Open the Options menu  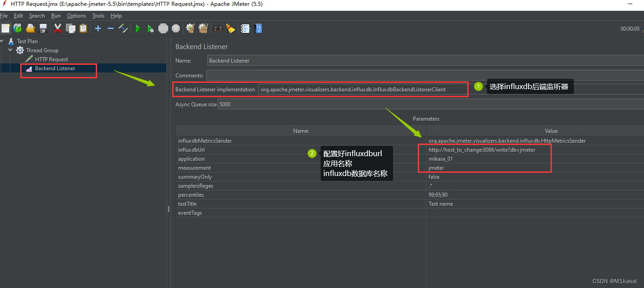(x=76, y=16)
